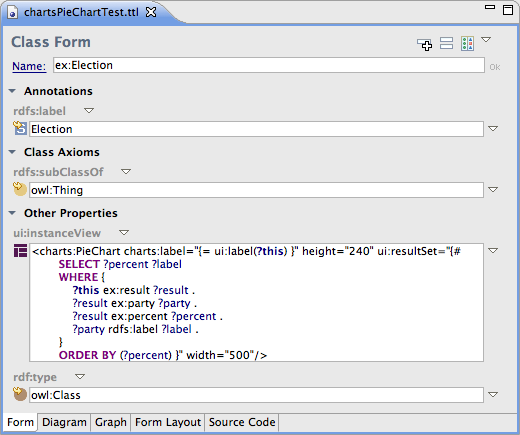The image size is (520, 435).
Task: Switch to the Form Layout tab
Action: (x=168, y=422)
